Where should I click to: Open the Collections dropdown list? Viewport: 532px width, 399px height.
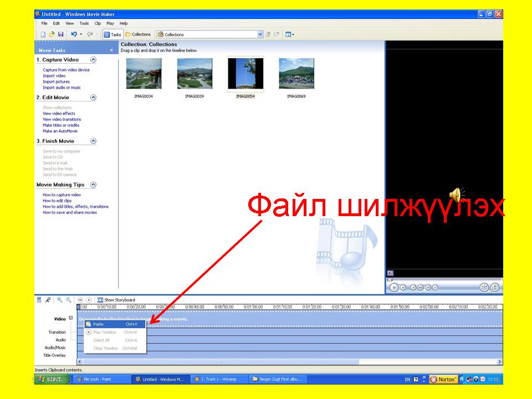click(x=260, y=34)
